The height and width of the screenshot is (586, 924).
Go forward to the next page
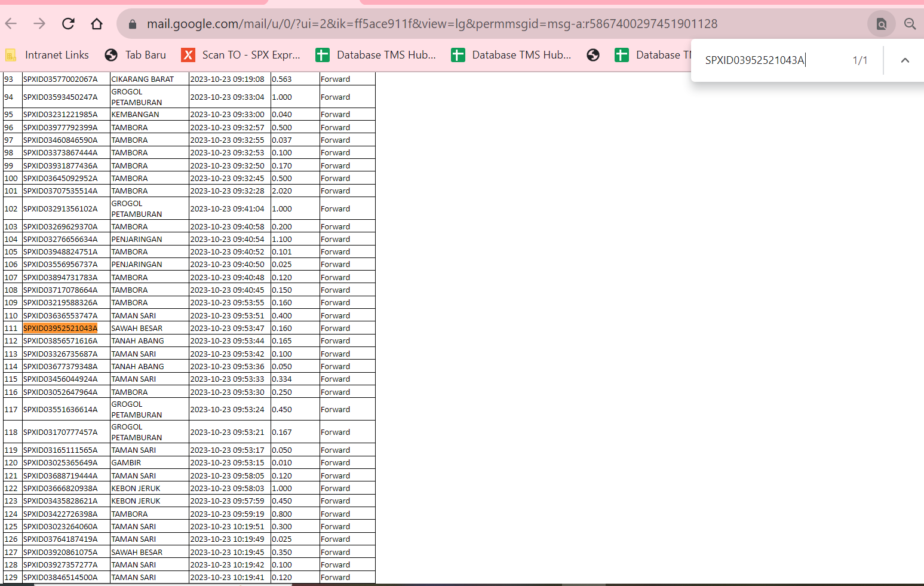39,24
